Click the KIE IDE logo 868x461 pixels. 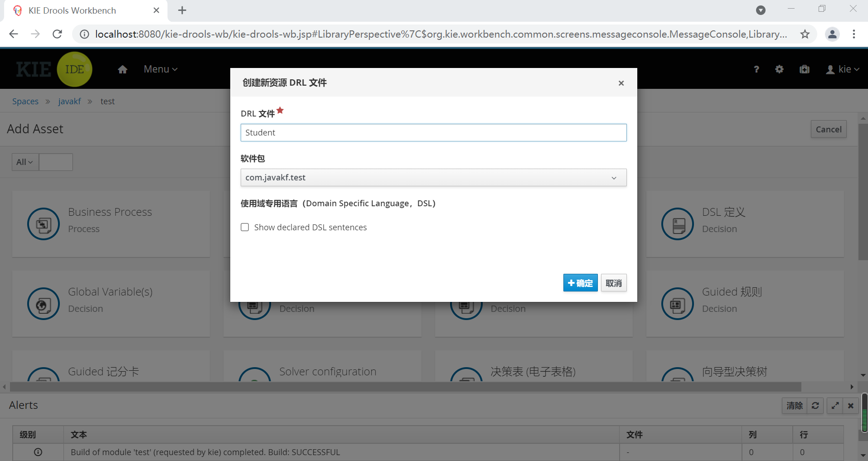point(54,69)
